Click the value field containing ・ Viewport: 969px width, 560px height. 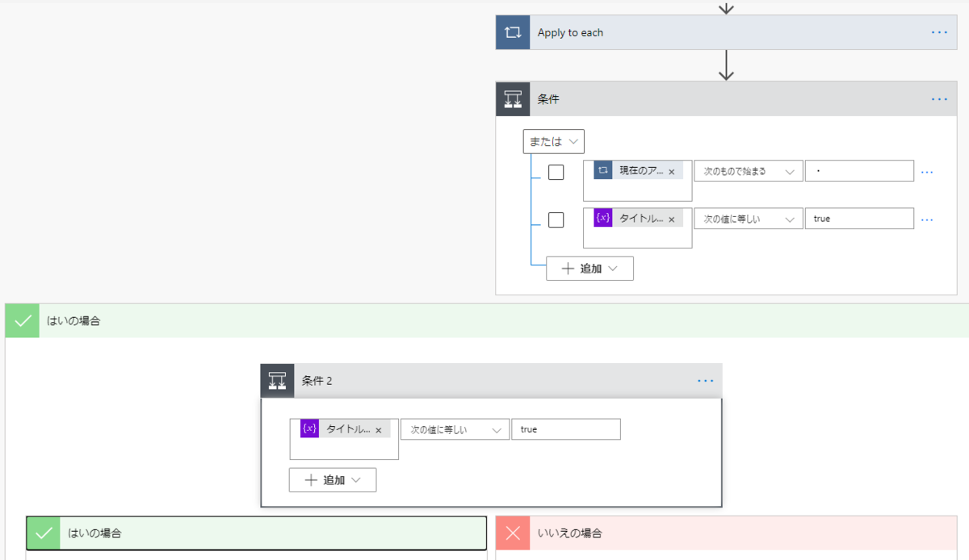[x=859, y=171]
